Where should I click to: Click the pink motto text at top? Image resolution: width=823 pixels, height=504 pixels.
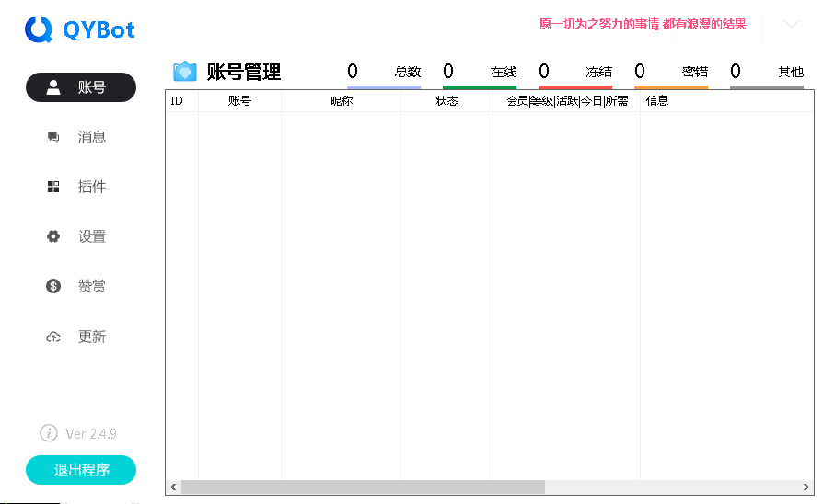pyautogui.click(x=643, y=24)
